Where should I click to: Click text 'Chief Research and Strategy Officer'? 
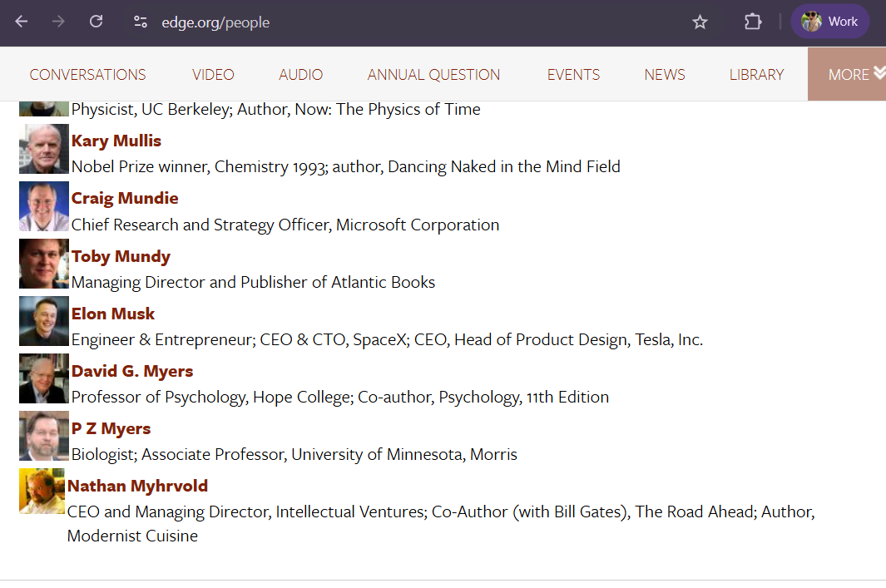200,225
